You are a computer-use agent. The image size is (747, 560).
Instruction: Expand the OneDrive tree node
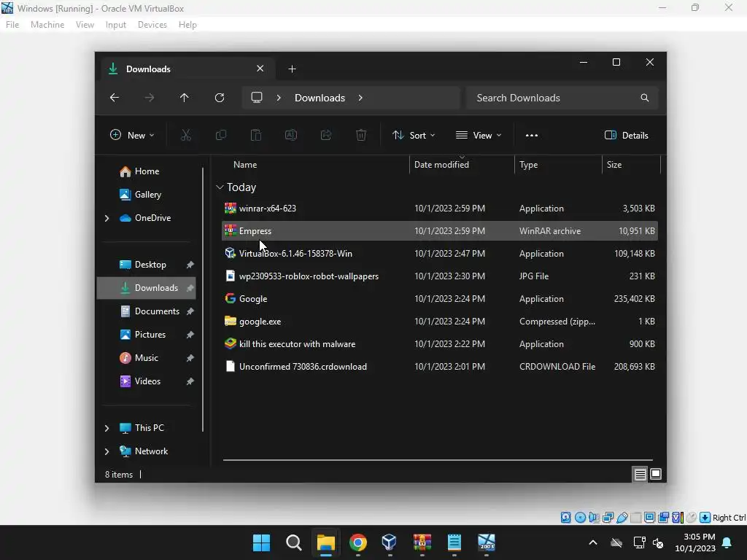click(107, 218)
